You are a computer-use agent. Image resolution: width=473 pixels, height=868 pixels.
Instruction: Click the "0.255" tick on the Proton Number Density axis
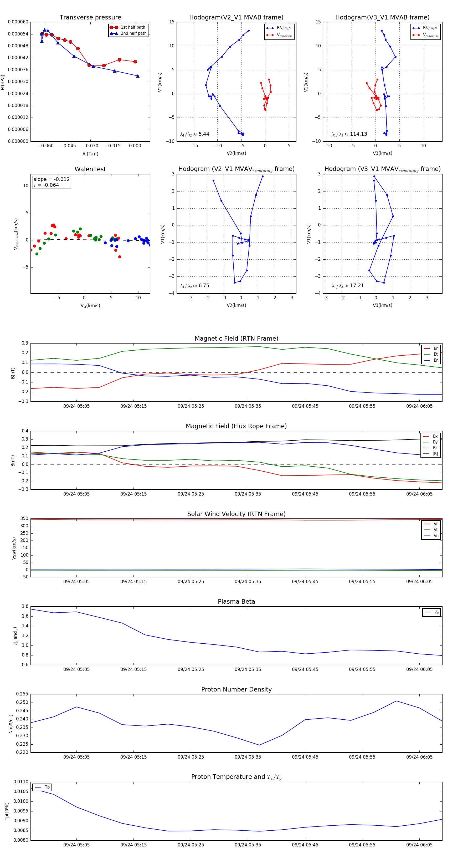23,694
